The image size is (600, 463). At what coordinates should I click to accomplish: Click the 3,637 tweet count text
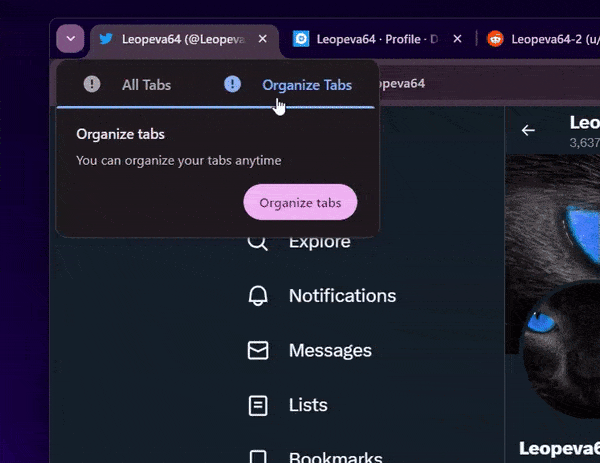click(584, 143)
